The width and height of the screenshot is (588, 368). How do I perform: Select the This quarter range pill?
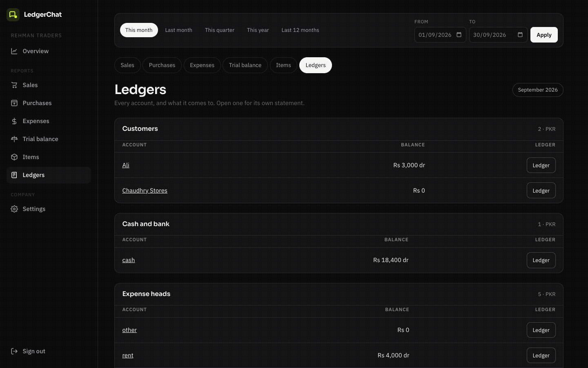(220, 30)
